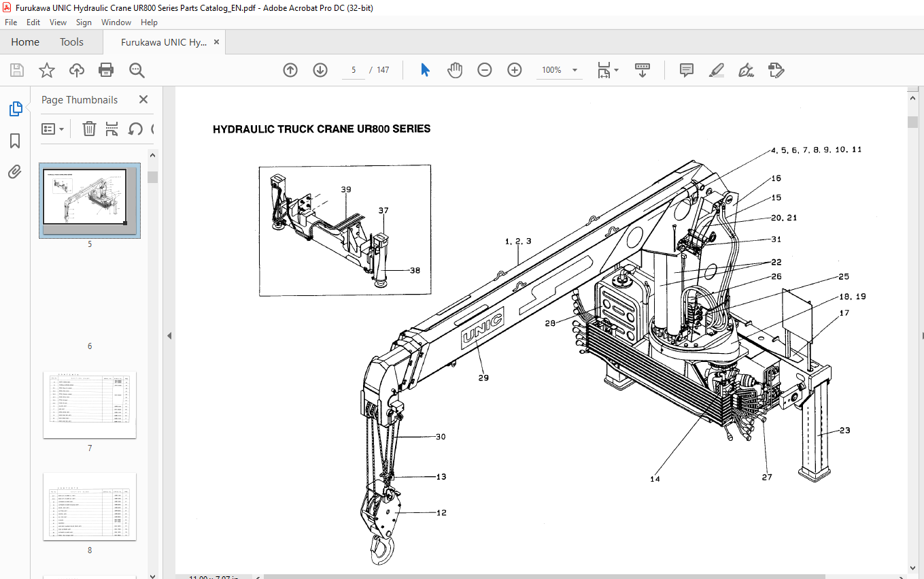
Task: Select the Highlight text tool
Action: pos(716,70)
